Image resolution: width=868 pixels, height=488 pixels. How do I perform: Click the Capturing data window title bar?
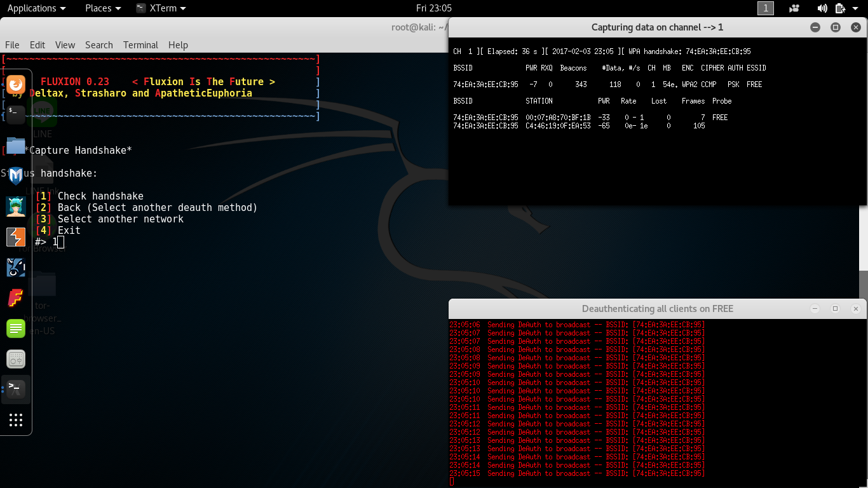pyautogui.click(x=658, y=27)
